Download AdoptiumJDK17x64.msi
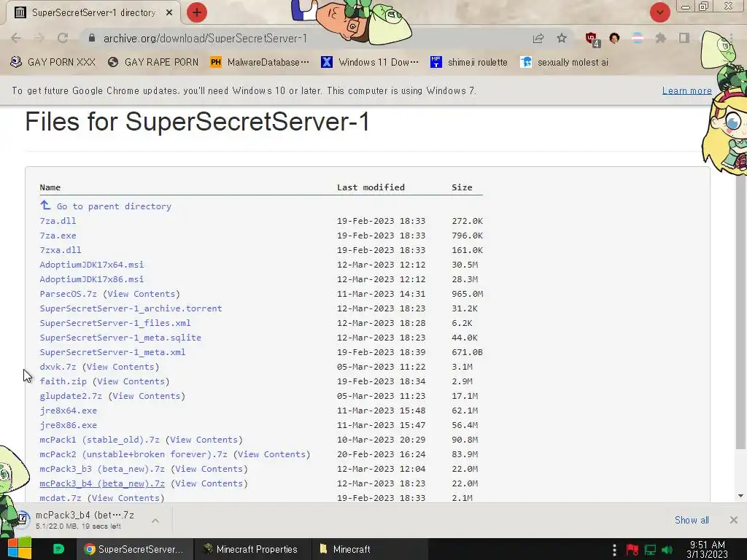The image size is (747, 560). pos(91,265)
